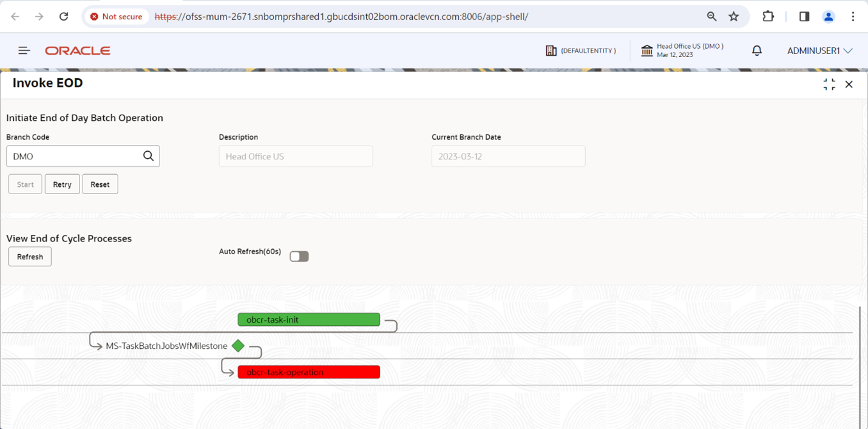Select the green obcr-task-init bar

pos(309,320)
